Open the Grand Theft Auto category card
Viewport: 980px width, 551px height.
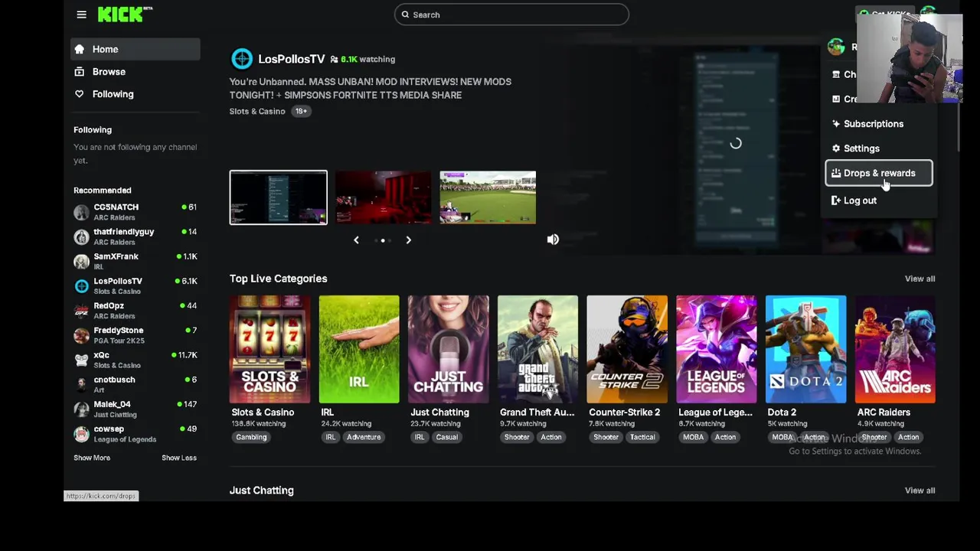pos(537,349)
